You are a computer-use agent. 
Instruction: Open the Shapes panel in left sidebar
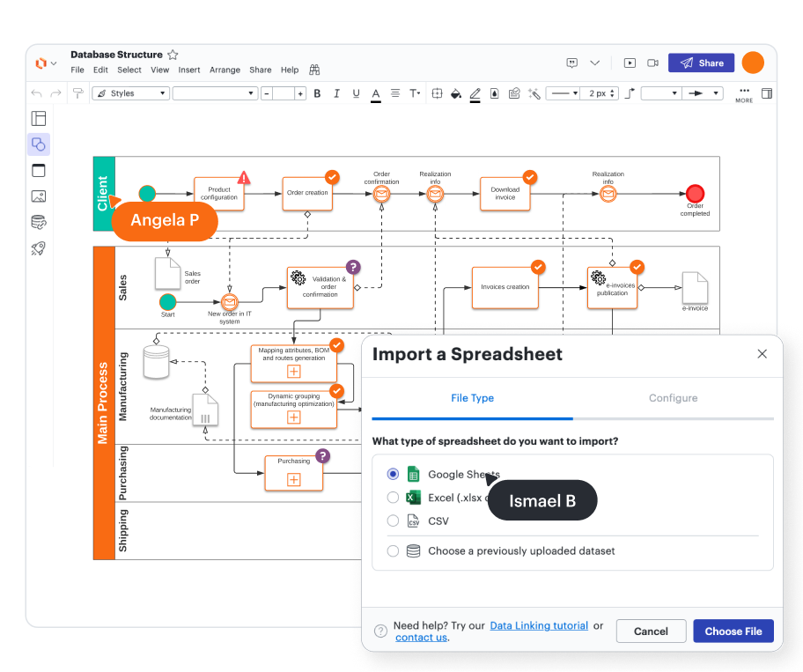tap(38, 144)
